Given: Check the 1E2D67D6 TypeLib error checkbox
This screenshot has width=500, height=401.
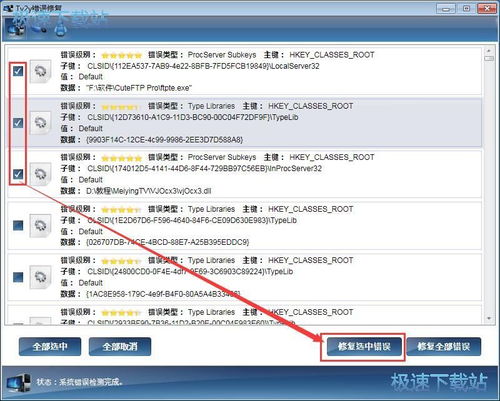Looking at the screenshot, I should (x=18, y=225).
